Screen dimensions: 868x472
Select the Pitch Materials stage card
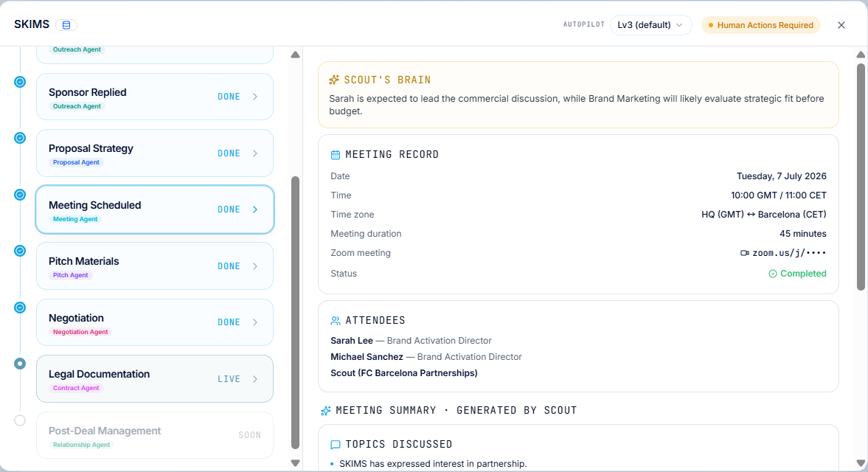coord(155,266)
